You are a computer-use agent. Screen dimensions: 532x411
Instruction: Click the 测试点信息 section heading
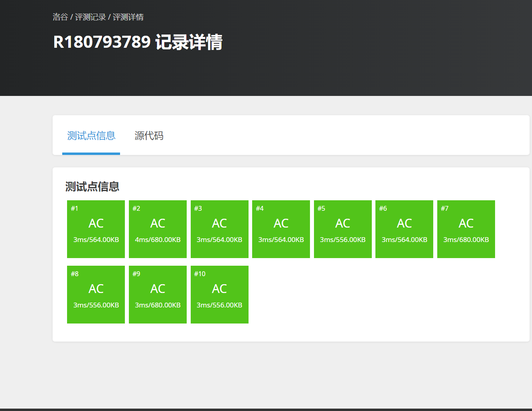(92, 187)
